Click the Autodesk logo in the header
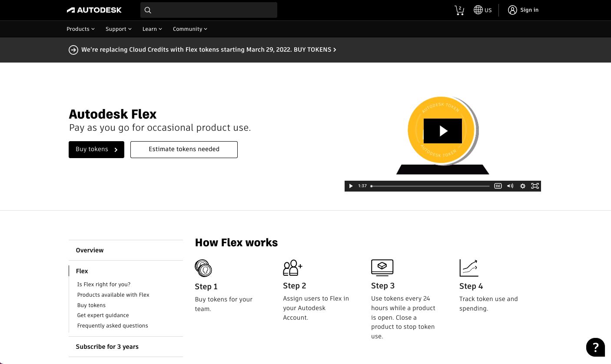This screenshot has width=611, height=364. pyautogui.click(x=94, y=10)
